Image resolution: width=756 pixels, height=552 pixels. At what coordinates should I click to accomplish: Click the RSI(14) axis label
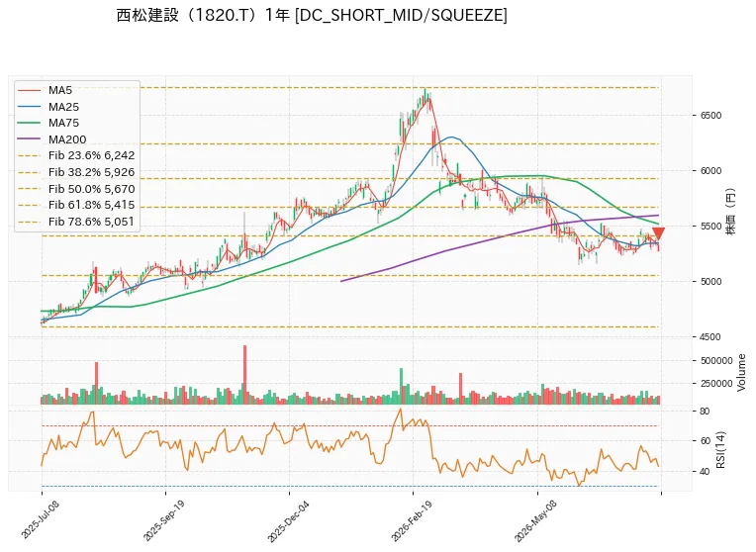click(x=720, y=449)
